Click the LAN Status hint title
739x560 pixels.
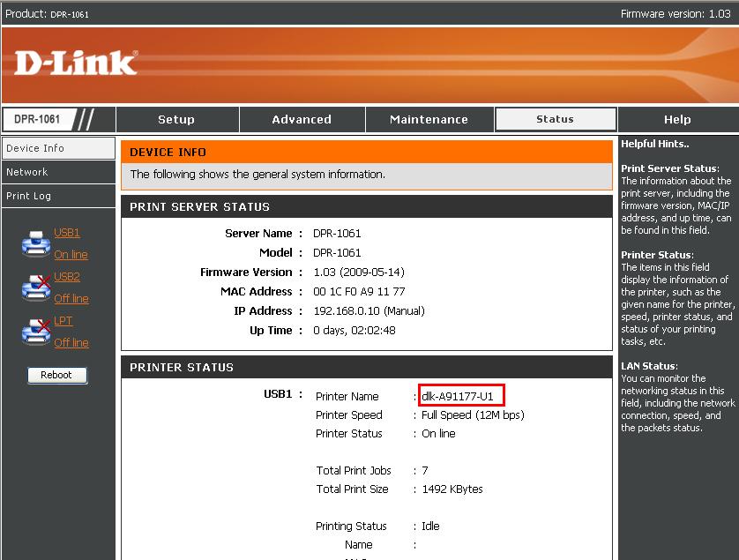[649, 366]
